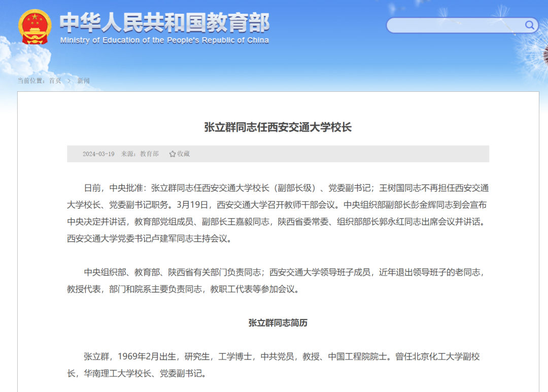Click the article headline 张立群同志任西安交通大学校长
This screenshot has width=548, height=392.
[278, 127]
